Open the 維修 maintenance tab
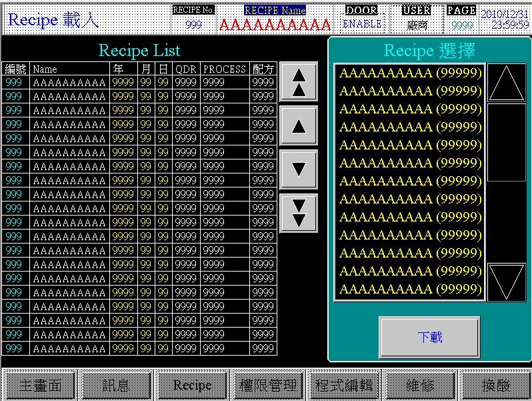 point(420,386)
